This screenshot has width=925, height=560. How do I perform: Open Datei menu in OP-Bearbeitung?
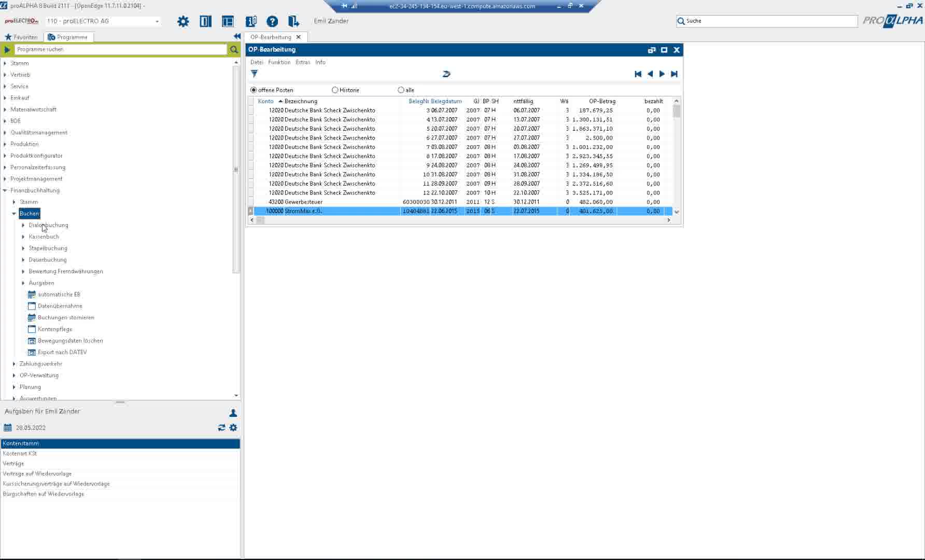(x=257, y=62)
